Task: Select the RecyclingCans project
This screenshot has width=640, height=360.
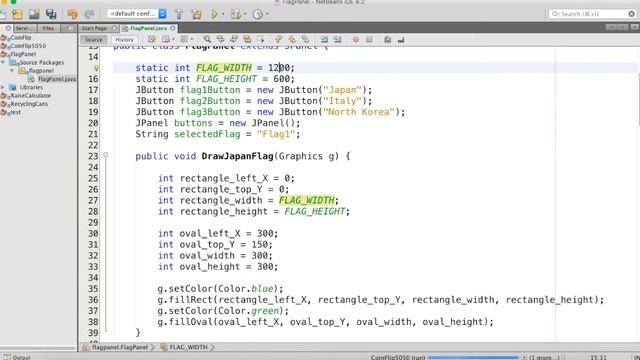Action: (x=29, y=104)
